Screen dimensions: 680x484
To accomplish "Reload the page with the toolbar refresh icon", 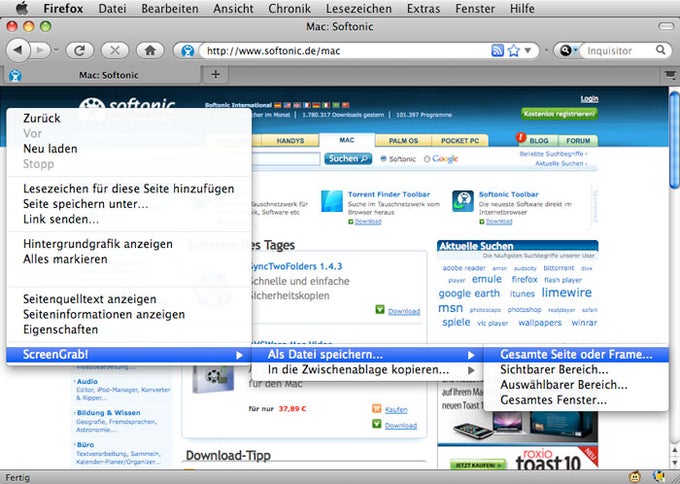I will pos(79,50).
